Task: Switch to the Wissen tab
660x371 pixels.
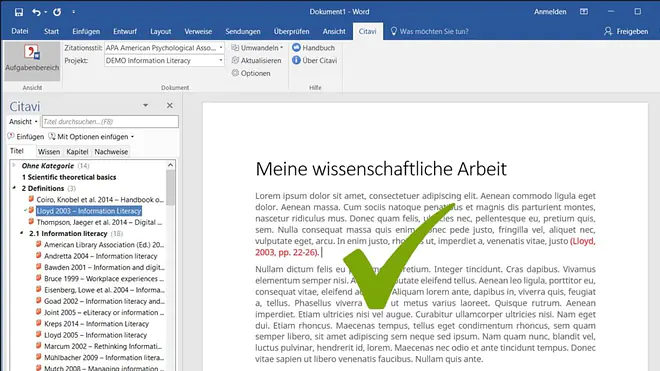Action: [x=49, y=152]
